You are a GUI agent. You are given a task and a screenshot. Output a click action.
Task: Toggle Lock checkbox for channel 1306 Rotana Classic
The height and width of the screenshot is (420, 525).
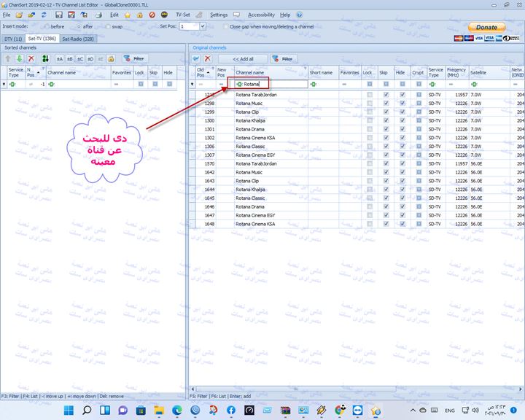(370, 147)
